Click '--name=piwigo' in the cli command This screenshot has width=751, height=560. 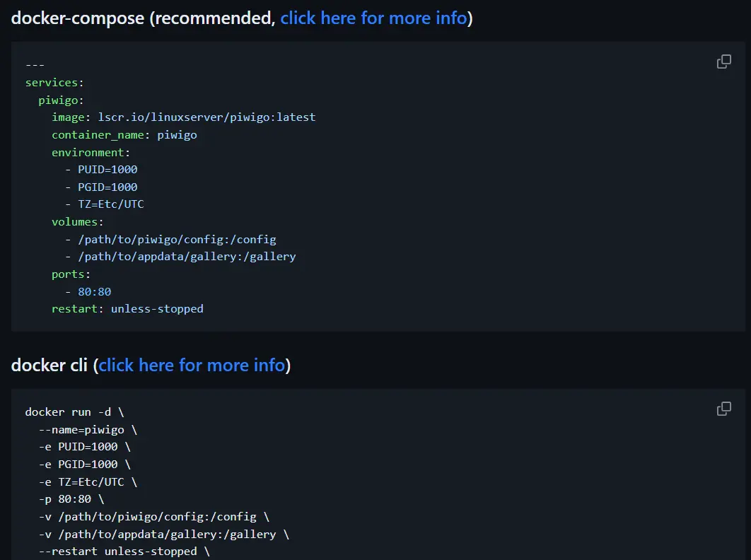(x=81, y=430)
